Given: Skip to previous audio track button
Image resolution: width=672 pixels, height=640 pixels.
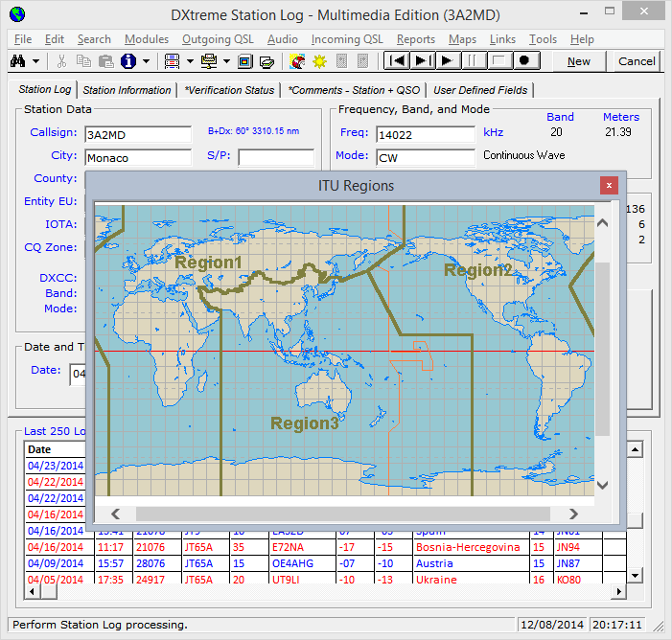Looking at the screenshot, I should point(397,60).
